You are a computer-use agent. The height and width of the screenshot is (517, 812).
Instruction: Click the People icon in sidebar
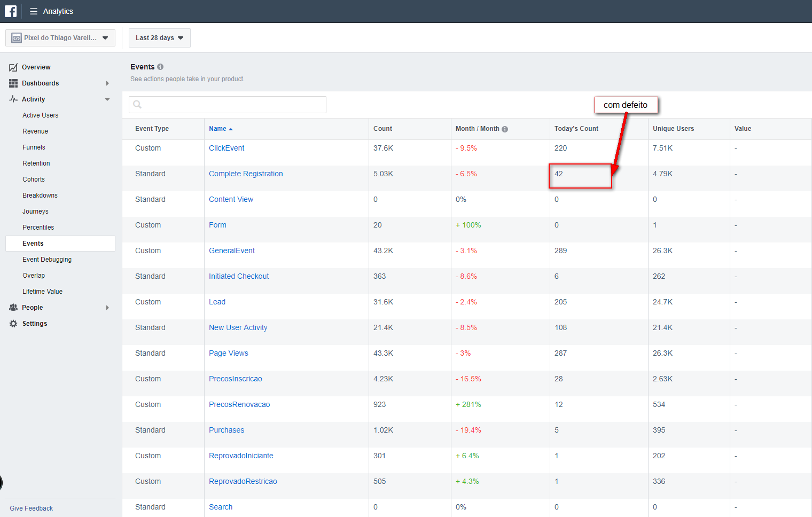[x=13, y=308]
